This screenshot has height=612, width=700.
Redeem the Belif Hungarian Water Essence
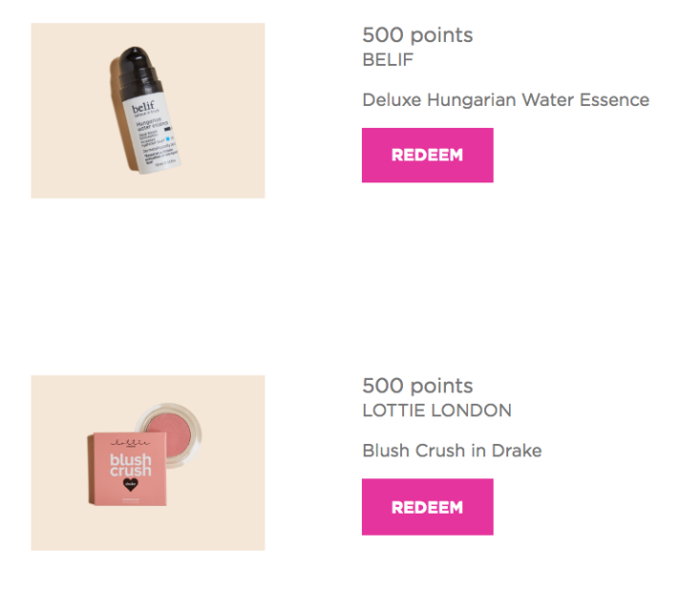coord(427,155)
